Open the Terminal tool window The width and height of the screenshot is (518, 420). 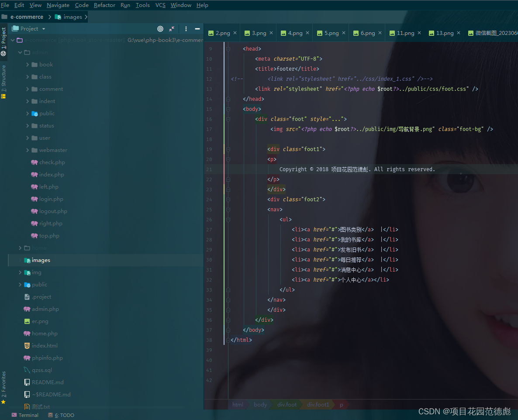pos(25,415)
